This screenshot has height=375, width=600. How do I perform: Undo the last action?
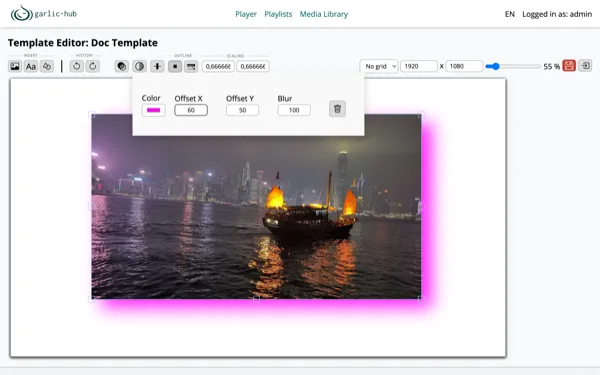pos(77,66)
